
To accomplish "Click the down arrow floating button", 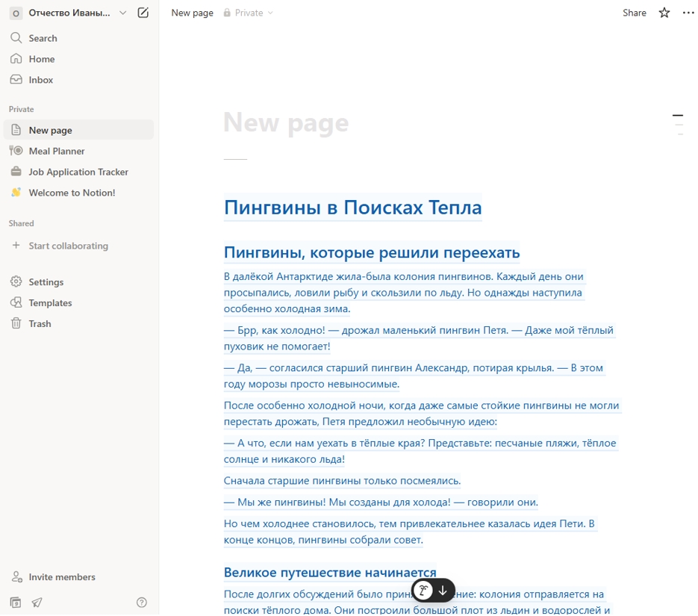I will point(443,591).
